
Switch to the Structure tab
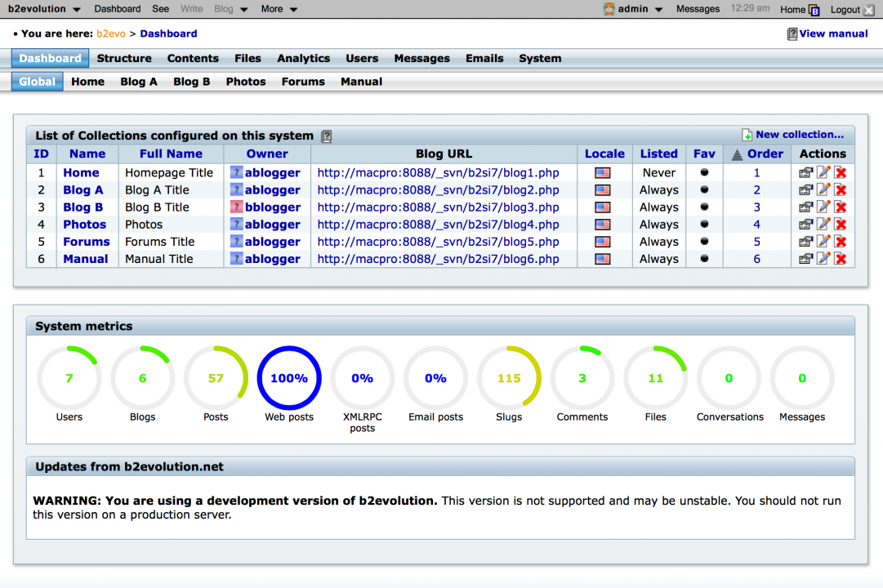[124, 59]
